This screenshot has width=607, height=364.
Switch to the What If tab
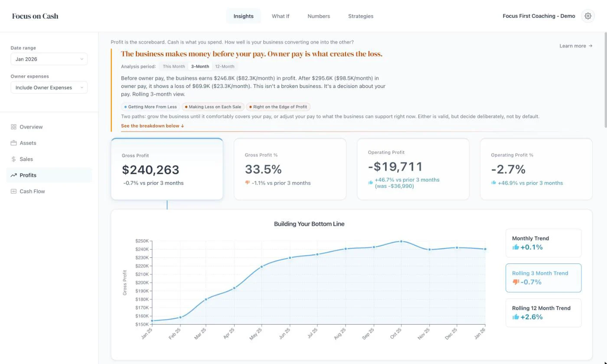281,16
